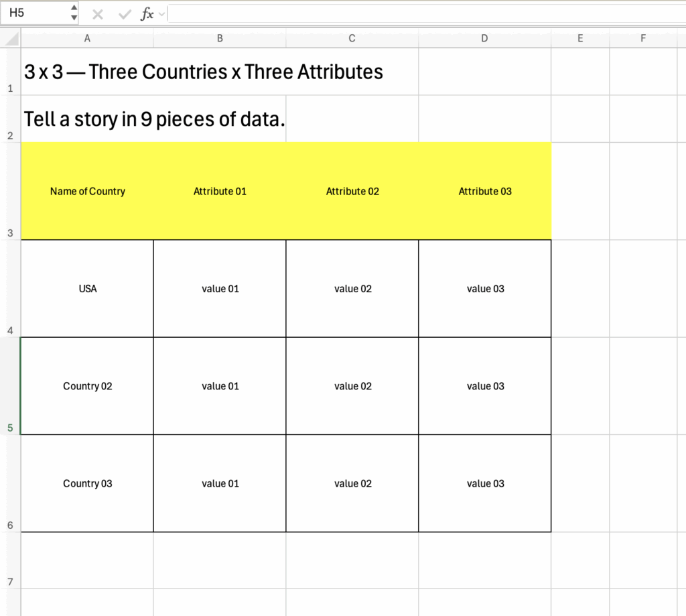Click the Cancel entry X icon
This screenshot has width=686, height=616.
[98, 14]
